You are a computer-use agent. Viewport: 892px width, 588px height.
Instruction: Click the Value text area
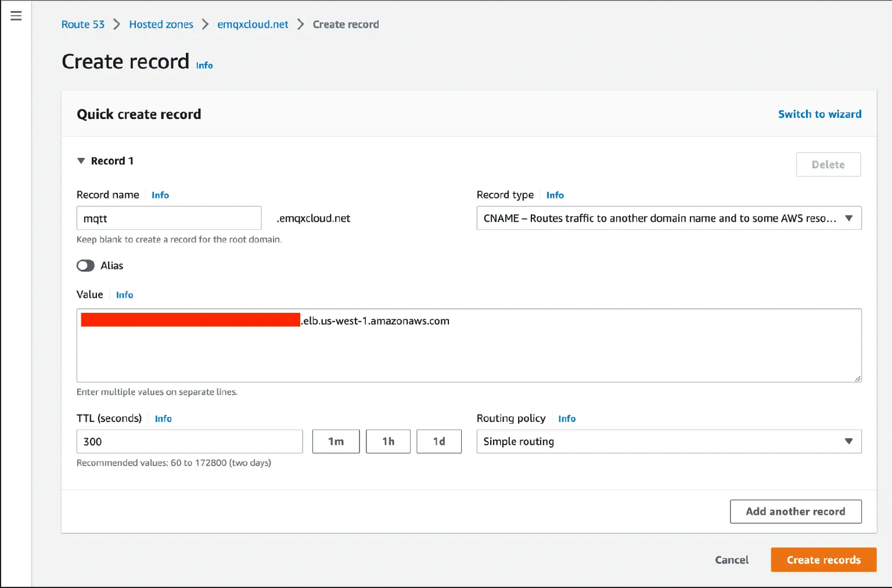point(468,345)
